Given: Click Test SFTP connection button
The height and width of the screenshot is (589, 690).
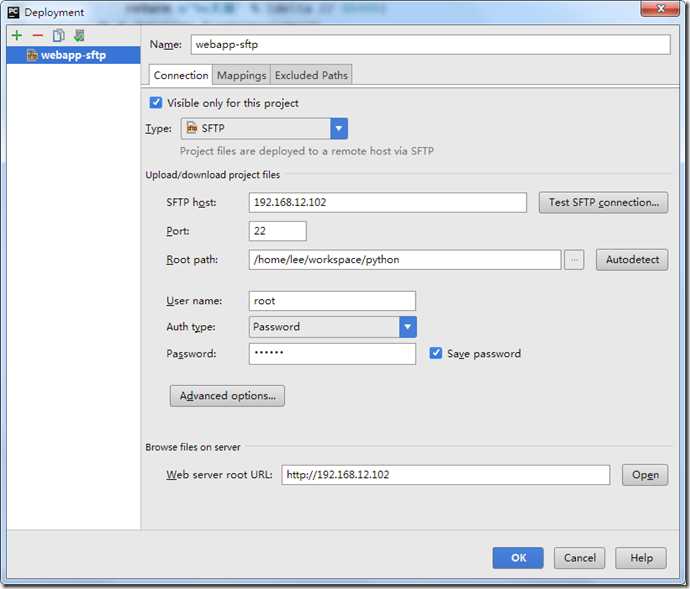Looking at the screenshot, I should [603, 203].
